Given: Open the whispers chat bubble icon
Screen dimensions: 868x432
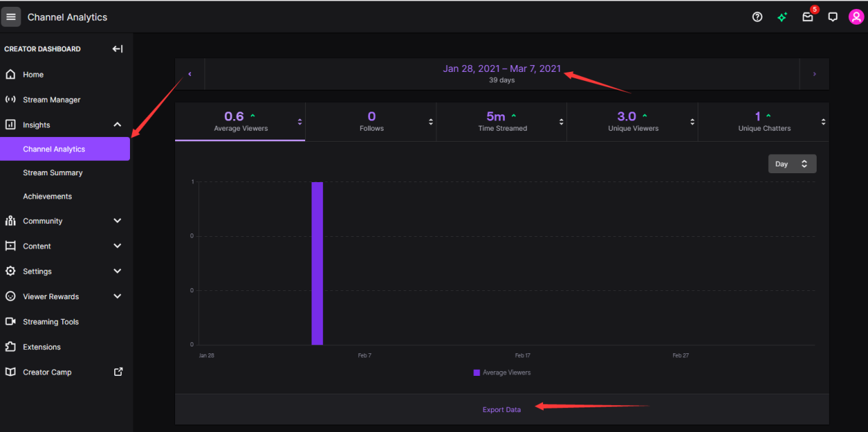Looking at the screenshot, I should click(832, 17).
